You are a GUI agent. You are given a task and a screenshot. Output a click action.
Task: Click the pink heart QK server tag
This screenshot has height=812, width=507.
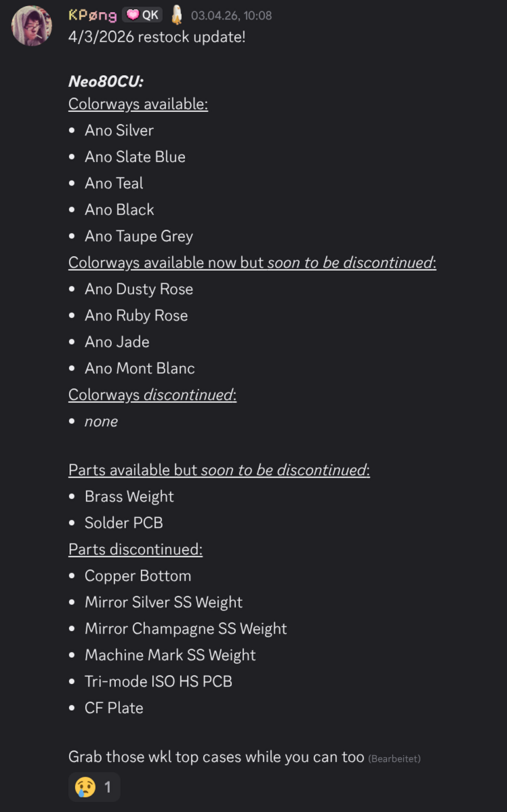(x=142, y=15)
